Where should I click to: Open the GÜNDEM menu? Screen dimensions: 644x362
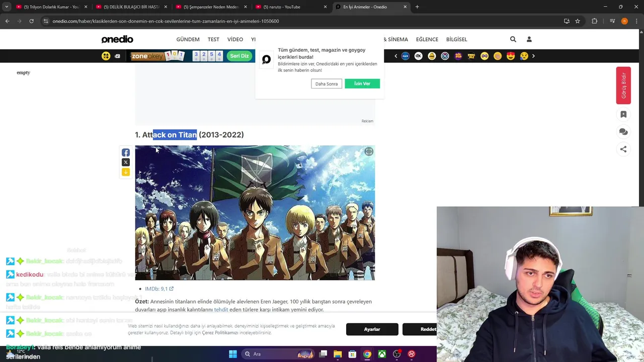coord(188,39)
